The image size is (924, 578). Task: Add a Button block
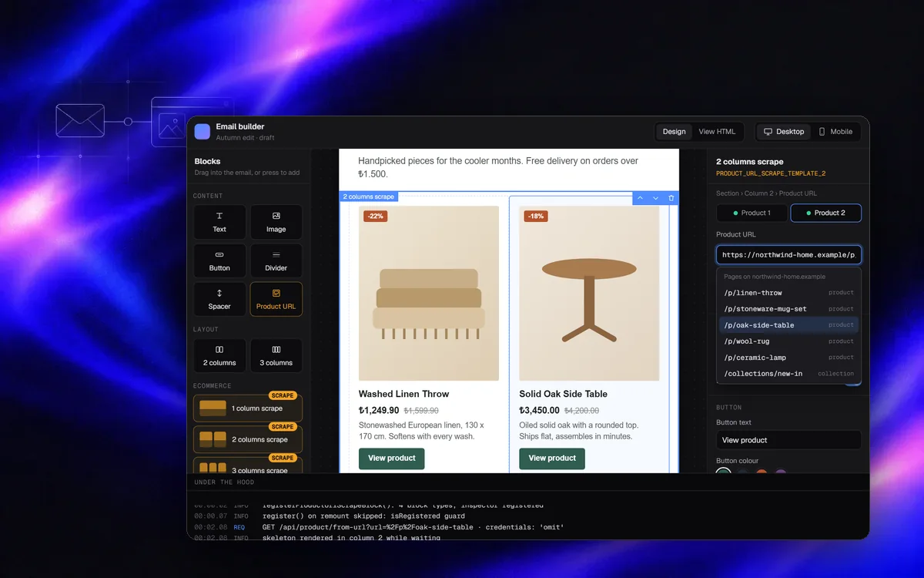[219, 260]
